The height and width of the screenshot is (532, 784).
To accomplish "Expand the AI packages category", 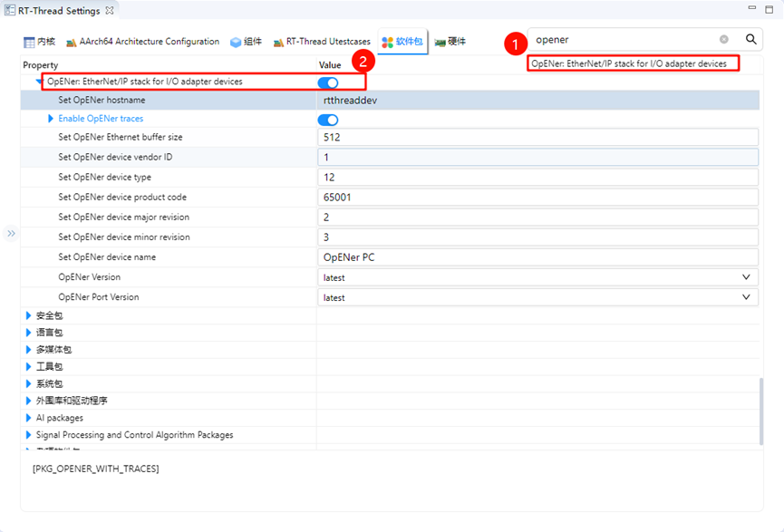I will (28, 418).
